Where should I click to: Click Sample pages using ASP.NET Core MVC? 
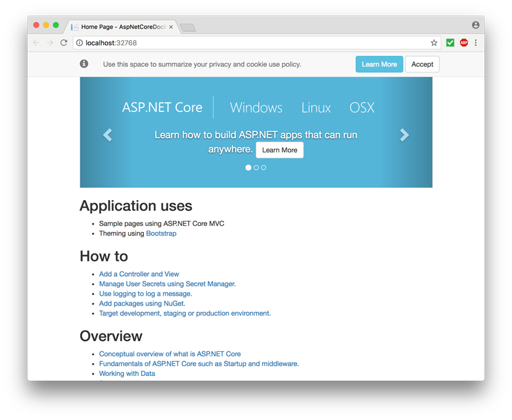tap(162, 223)
